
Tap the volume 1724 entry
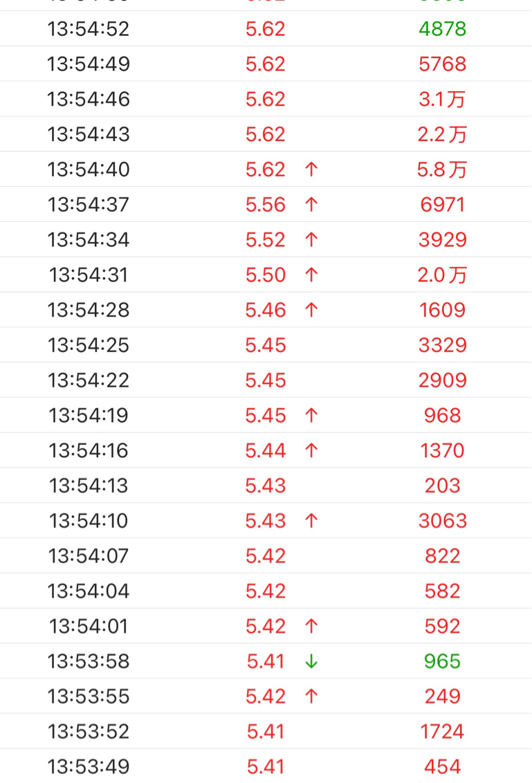pyautogui.click(x=443, y=732)
